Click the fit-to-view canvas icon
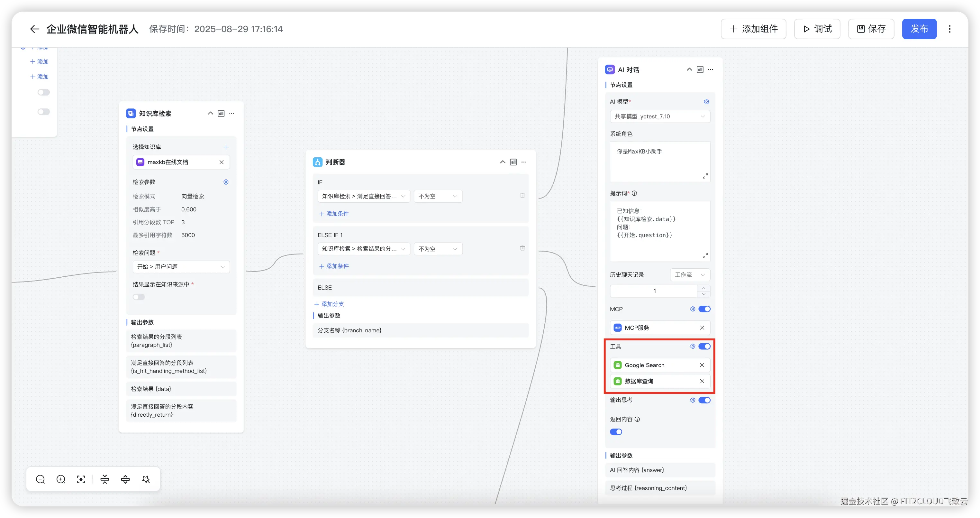The width and height of the screenshot is (980, 518). click(x=81, y=479)
